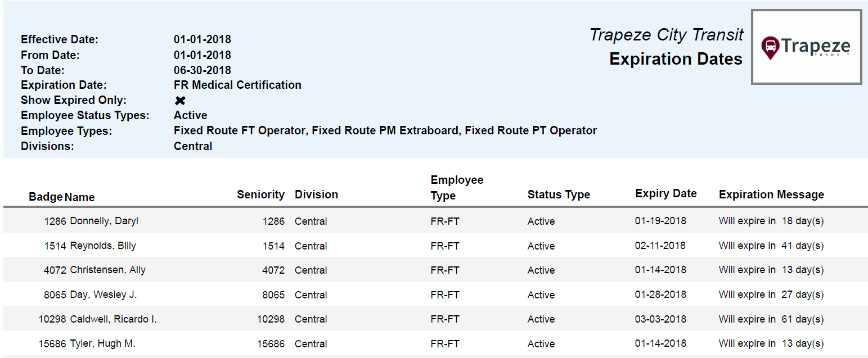Click the FR Medical Certification value

point(237,85)
